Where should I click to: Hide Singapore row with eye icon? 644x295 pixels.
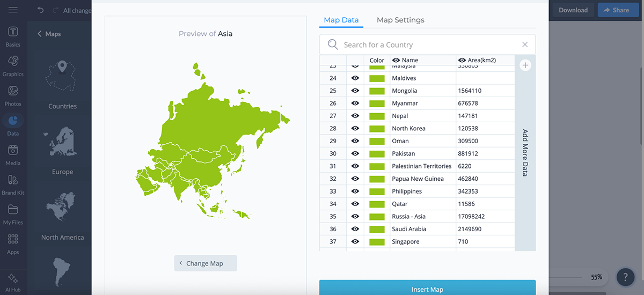click(x=355, y=241)
